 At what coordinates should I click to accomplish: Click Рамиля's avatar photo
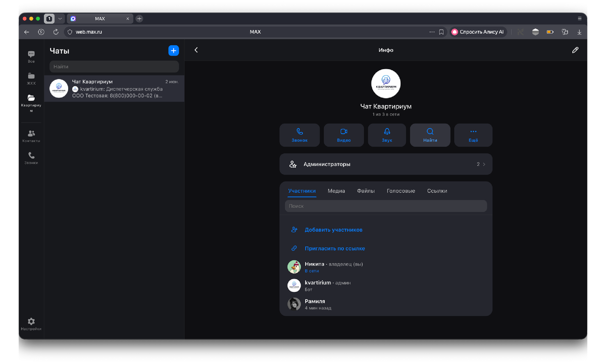[x=294, y=304]
